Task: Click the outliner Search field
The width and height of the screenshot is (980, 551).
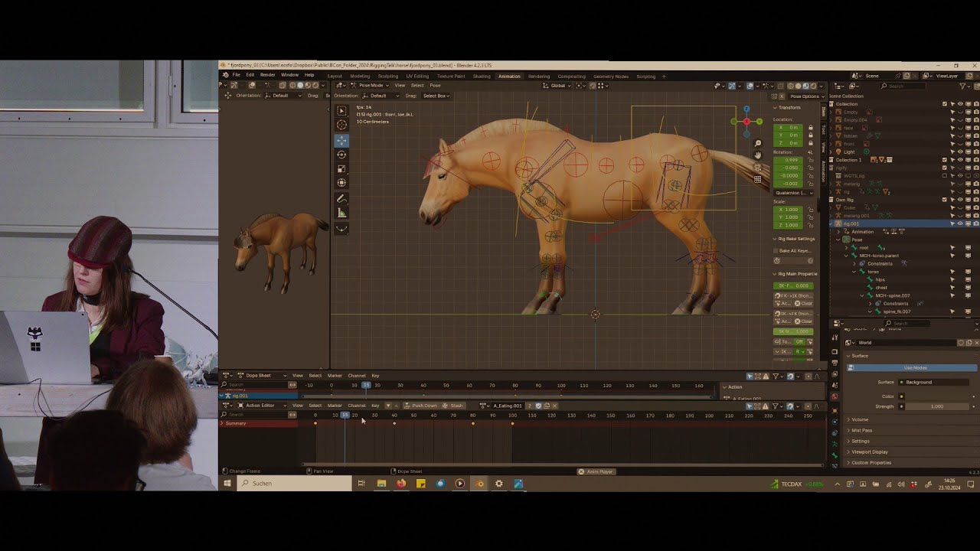Action: (x=903, y=86)
